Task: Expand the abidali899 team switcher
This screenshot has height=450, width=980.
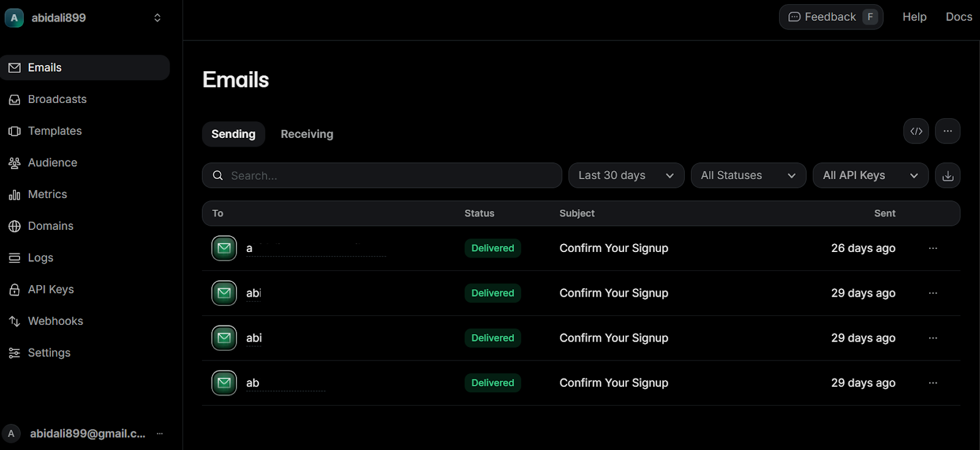Action: (157, 18)
